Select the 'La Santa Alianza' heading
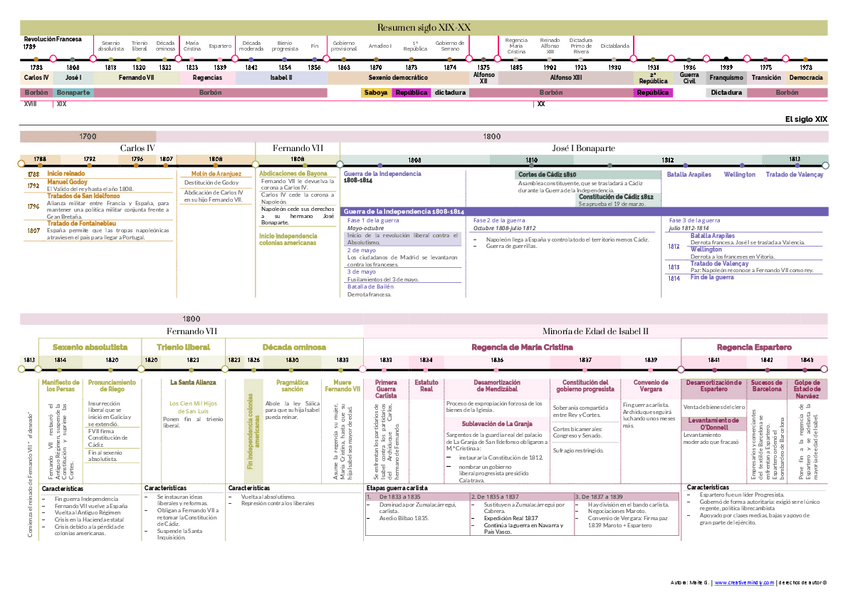848x600 pixels. click(x=193, y=382)
